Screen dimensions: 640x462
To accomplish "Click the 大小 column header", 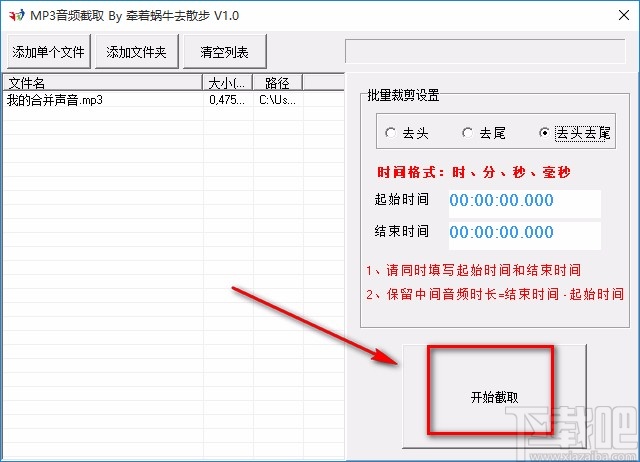I will pyautogui.click(x=228, y=83).
